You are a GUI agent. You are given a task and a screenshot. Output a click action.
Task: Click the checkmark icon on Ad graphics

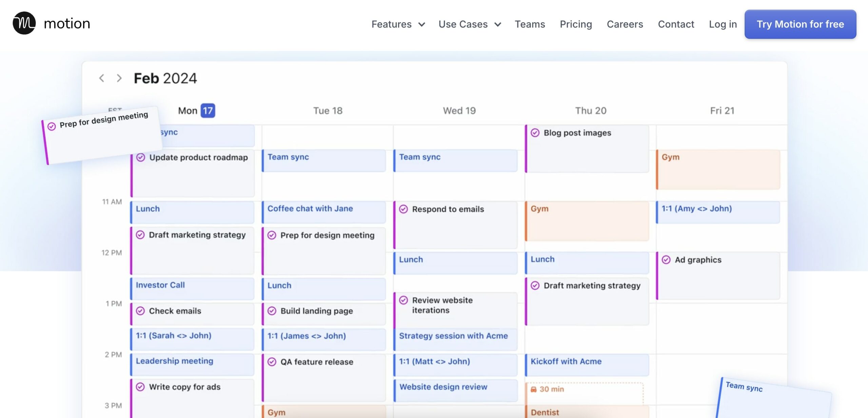pos(666,260)
